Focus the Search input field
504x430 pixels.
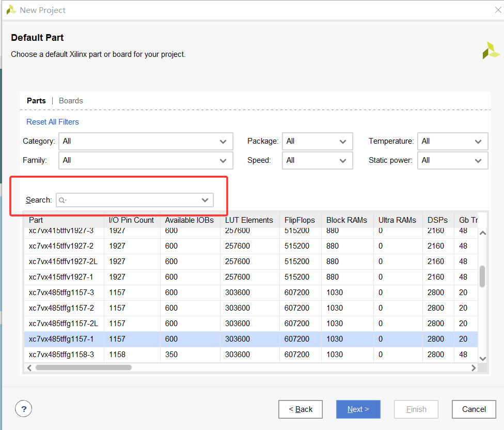tap(135, 200)
